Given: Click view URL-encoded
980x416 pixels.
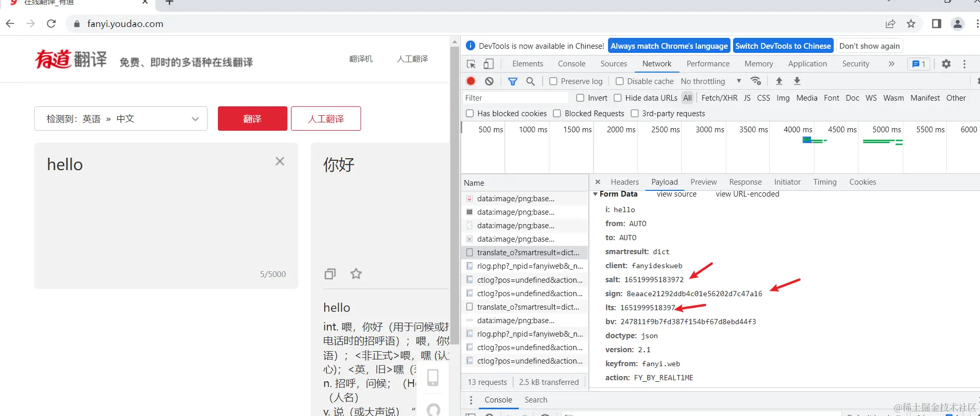Looking at the screenshot, I should pos(748,194).
